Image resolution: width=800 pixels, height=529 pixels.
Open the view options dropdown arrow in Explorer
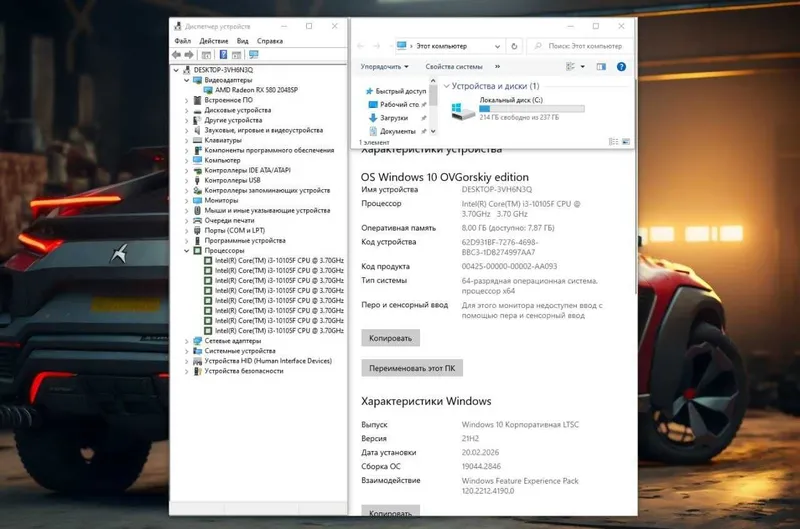[583, 67]
